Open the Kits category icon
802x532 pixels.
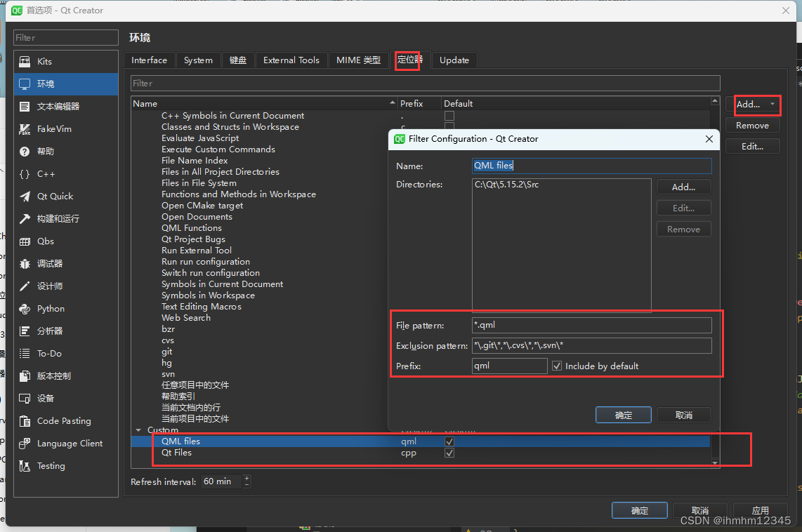(25, 61)
